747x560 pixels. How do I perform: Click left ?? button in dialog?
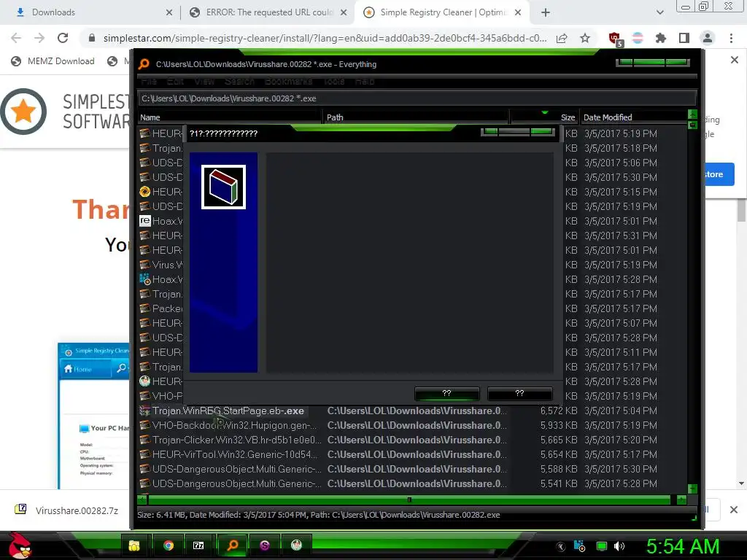point(447,393)
